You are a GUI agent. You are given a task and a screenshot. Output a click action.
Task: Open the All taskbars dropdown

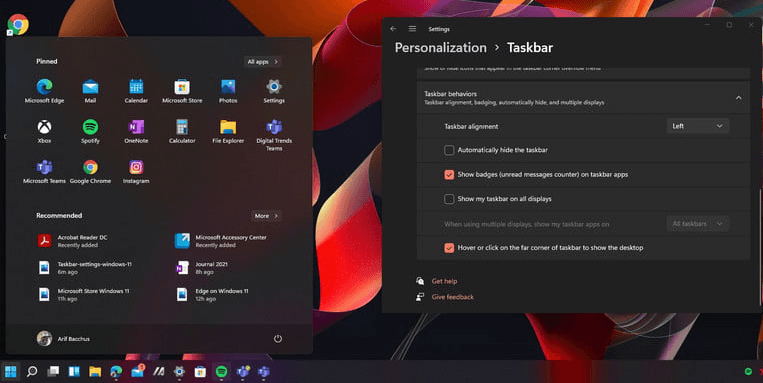[697, 224]
